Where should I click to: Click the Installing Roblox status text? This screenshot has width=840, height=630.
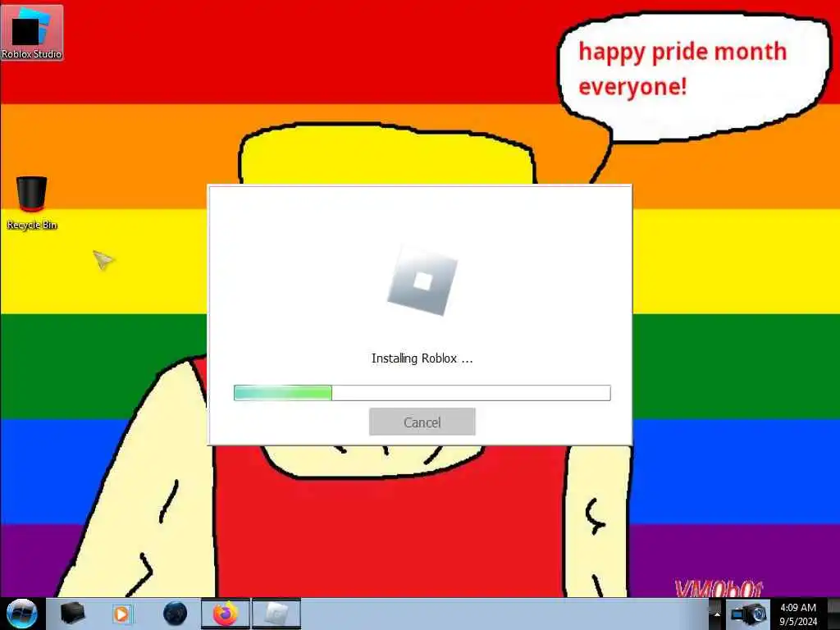click(422, 358)
